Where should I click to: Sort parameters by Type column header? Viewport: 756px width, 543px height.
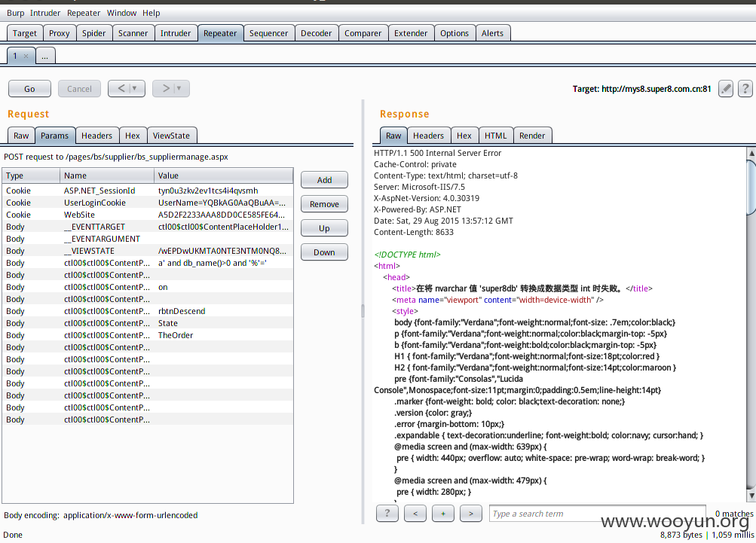[32, 175]
